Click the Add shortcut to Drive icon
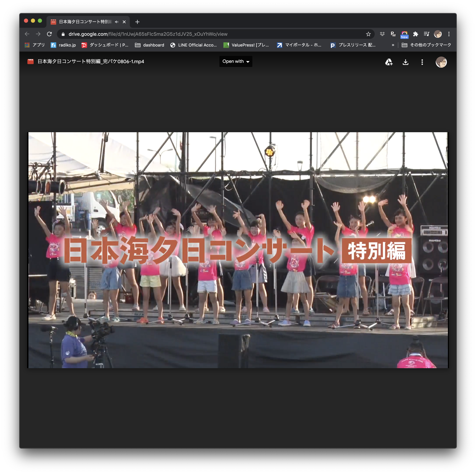The width and height of the screenshot is (476, 474). pos(389,62)
